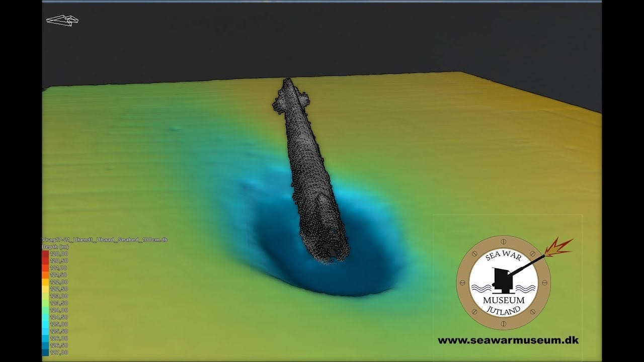Click the midsection of the wreck point cloud

[x=307, y=166]
